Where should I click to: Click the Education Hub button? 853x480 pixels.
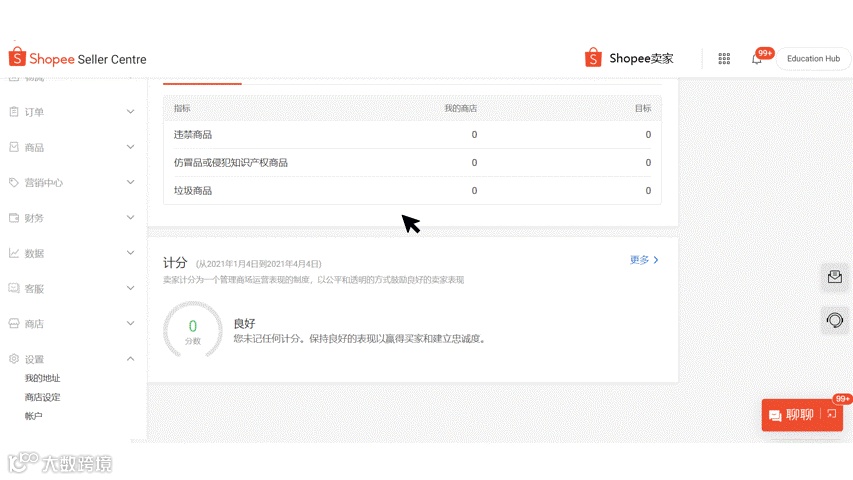[x=813, y=59]
